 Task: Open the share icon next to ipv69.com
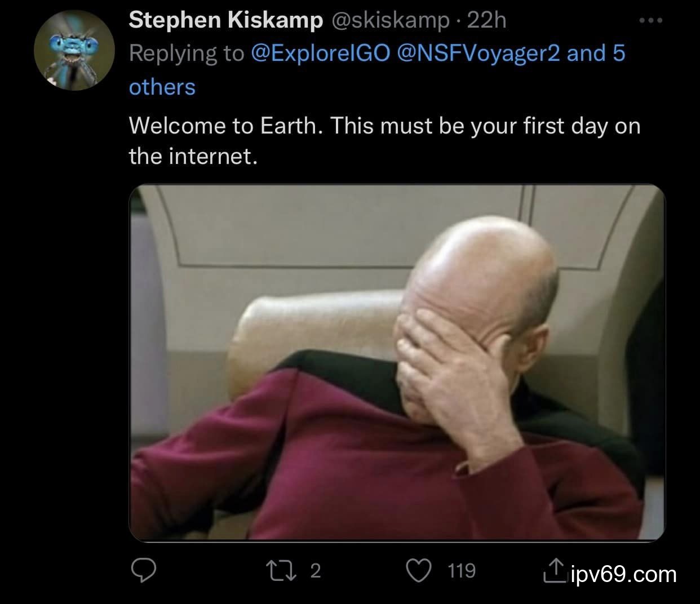(x=555, y=570)
